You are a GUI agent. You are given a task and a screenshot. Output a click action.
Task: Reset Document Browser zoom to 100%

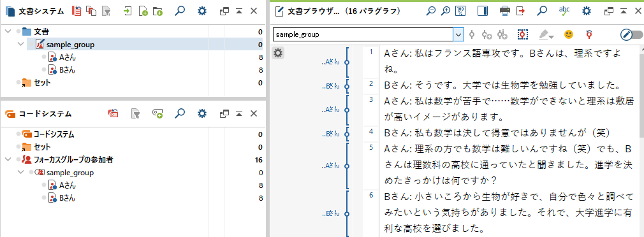[460, 11]
